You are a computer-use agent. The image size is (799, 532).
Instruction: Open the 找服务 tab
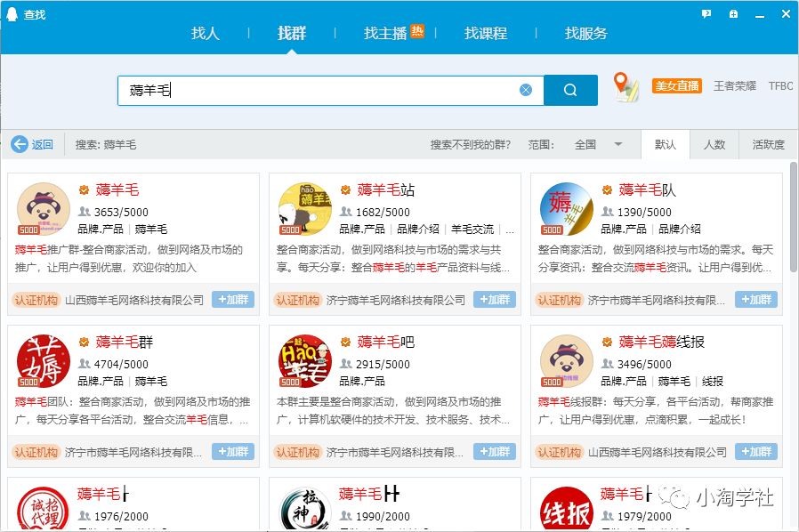586,33
